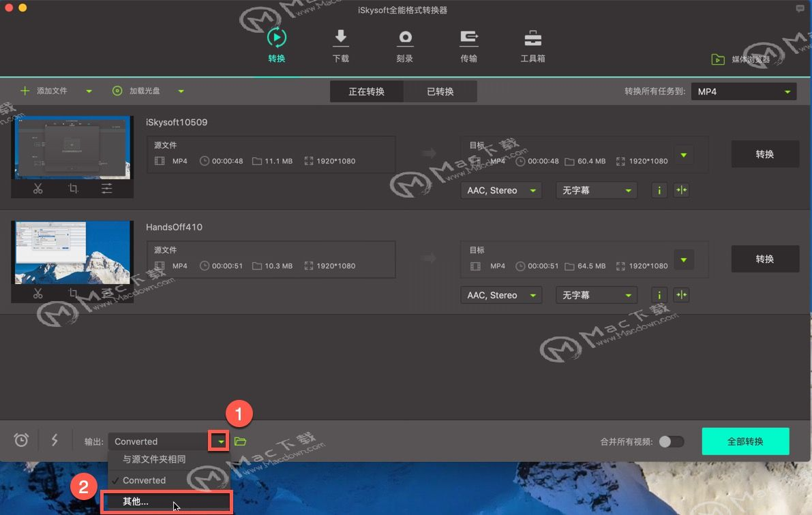The image size is (812, 515).
Task: Click the 60.4 MB target size text
Action: pyautogui.click(x=591, y=161)
